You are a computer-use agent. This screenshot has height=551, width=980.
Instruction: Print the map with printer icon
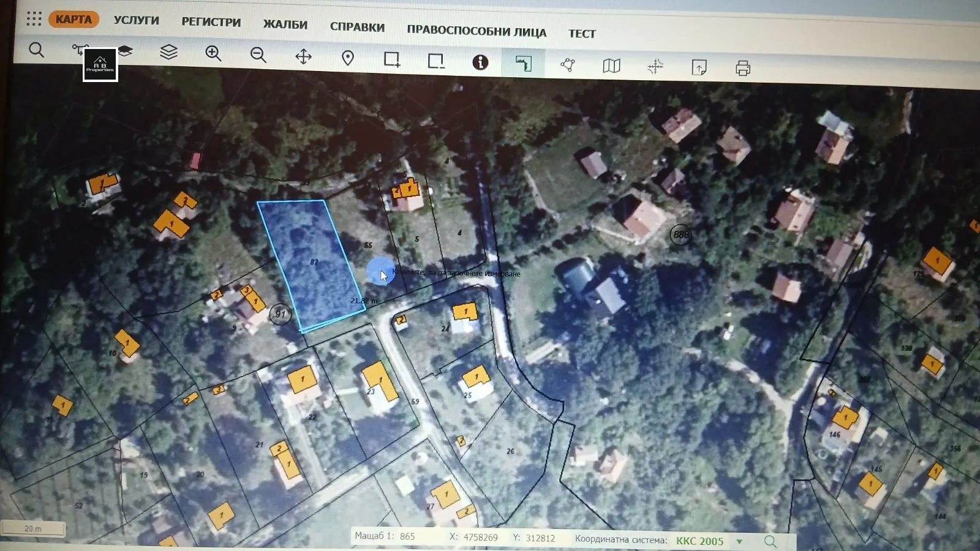click(743, 68)
